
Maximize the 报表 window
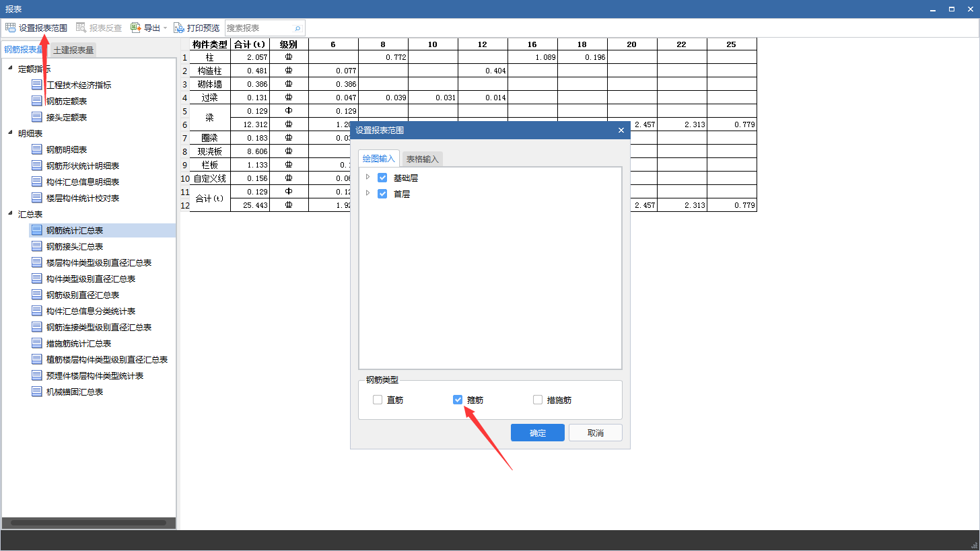tap(952, 9)
